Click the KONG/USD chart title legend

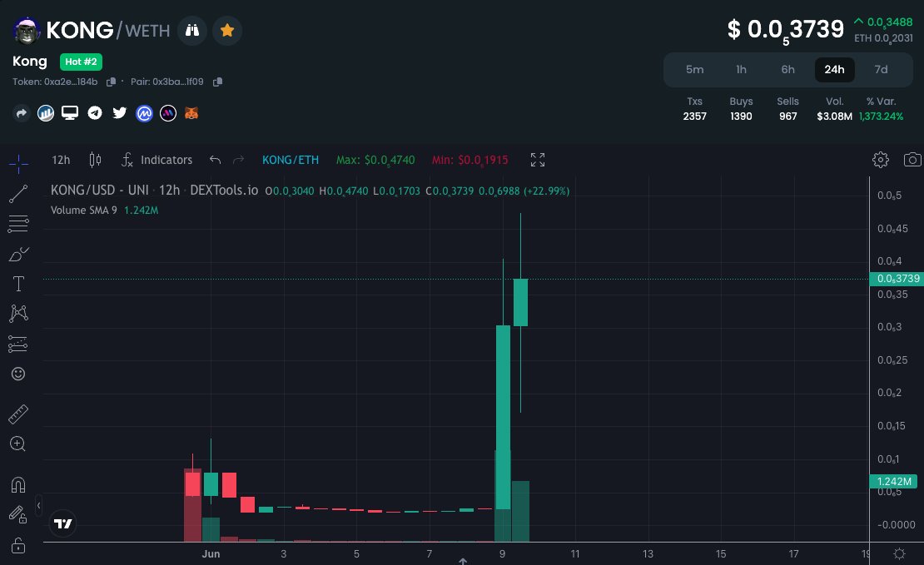pos(154,191)
